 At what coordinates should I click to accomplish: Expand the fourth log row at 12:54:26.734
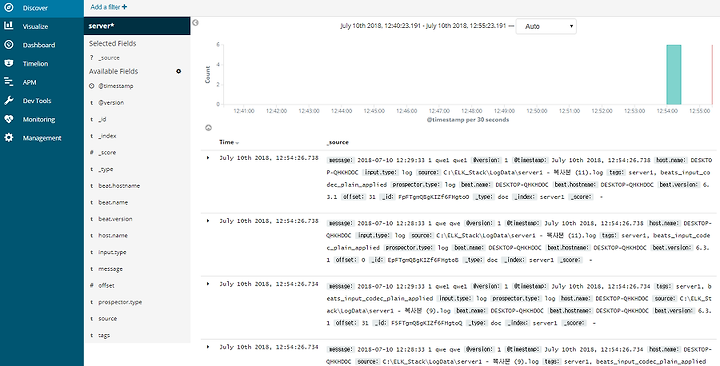[208, 347]
